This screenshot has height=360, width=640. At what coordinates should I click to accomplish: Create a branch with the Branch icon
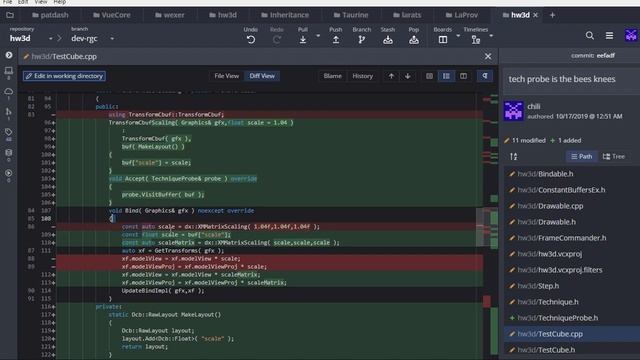[x=362, y=40]
